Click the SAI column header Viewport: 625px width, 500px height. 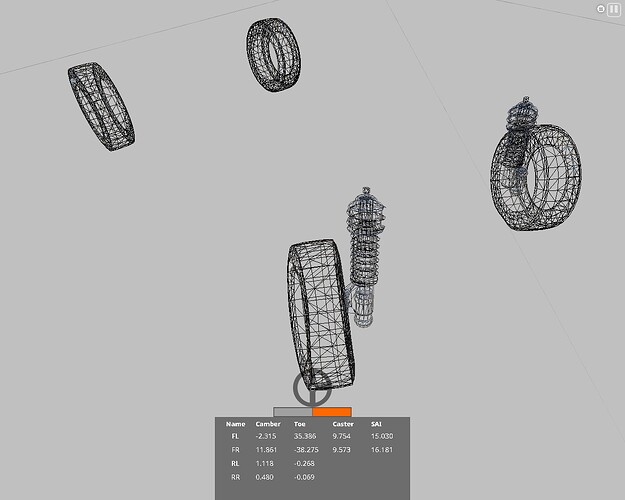[x=376, y=424]
